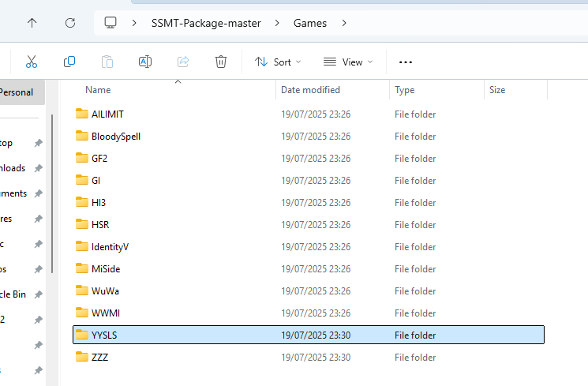Sort by the Type column header
588x386 pixels.
pyautogui.click(x=405, y=90)
